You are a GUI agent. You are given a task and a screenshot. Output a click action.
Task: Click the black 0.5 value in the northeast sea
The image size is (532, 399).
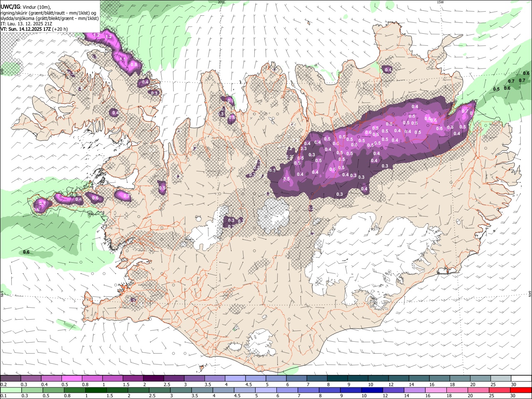(x=496, y=89)
